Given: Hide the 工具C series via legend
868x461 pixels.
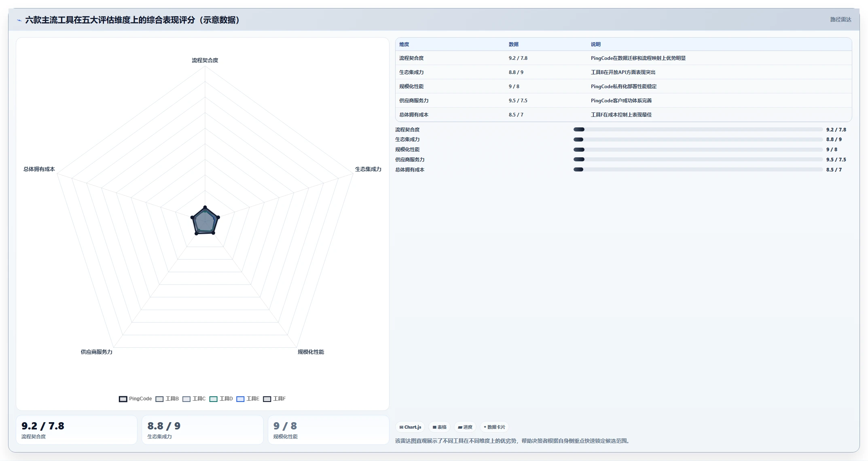Looking at the screenshot, I should (x=194, y=399).
